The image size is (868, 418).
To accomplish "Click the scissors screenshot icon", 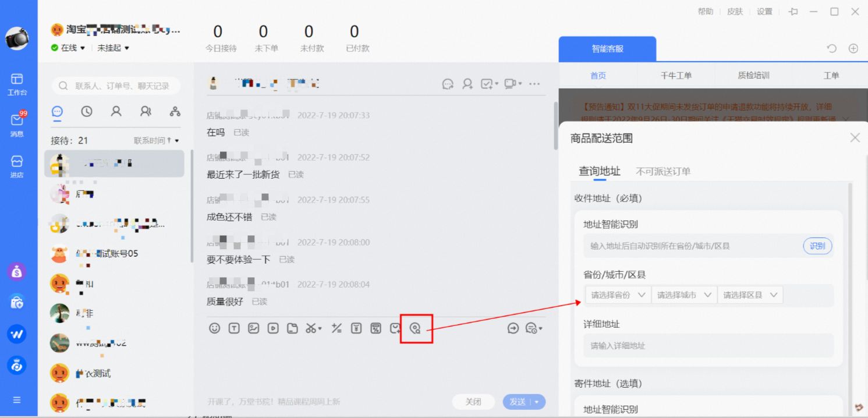I will tap(311, 328).
